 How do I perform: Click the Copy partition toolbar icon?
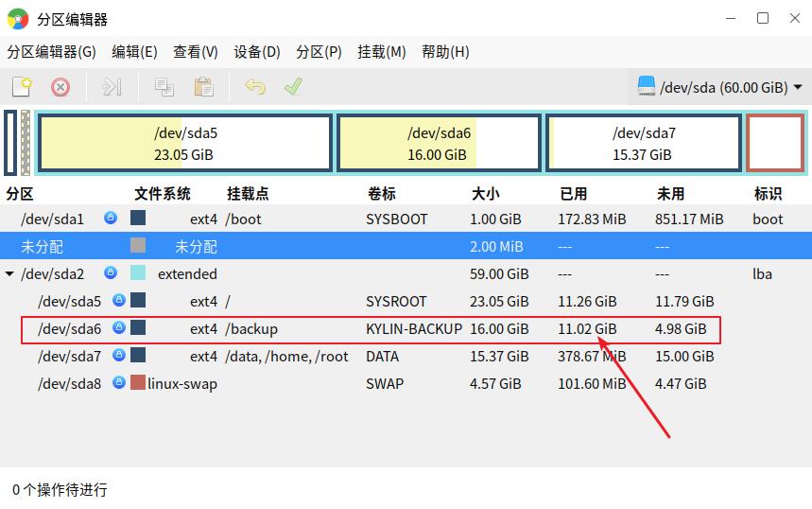(164, 86)
